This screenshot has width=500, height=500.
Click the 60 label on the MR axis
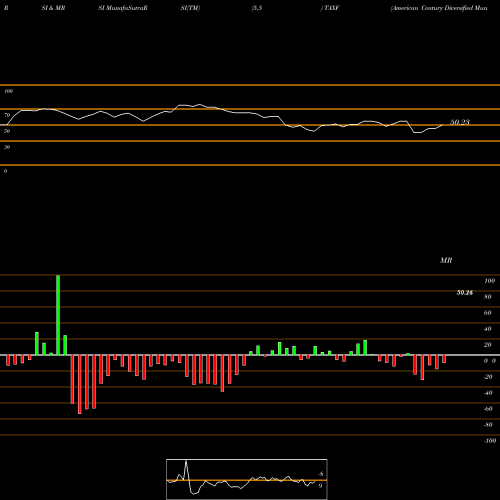(x=487, y=313)
